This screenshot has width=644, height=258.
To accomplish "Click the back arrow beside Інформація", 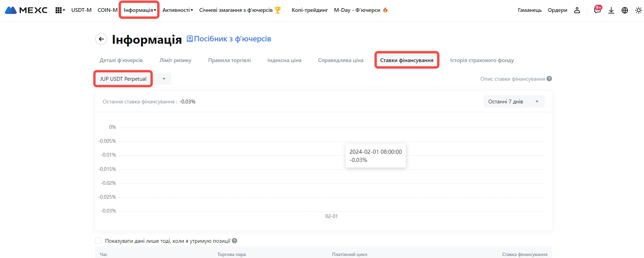I will 101,39.
